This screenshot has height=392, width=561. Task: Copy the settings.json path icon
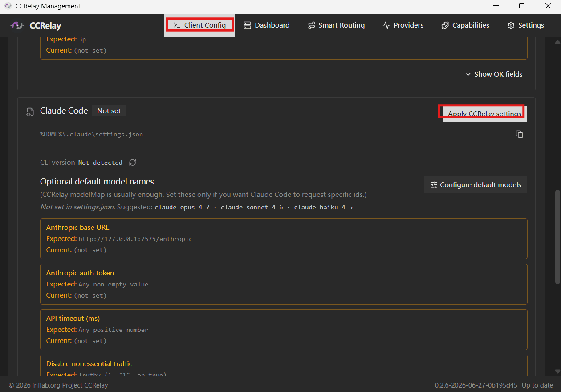(x=519, y=134)
